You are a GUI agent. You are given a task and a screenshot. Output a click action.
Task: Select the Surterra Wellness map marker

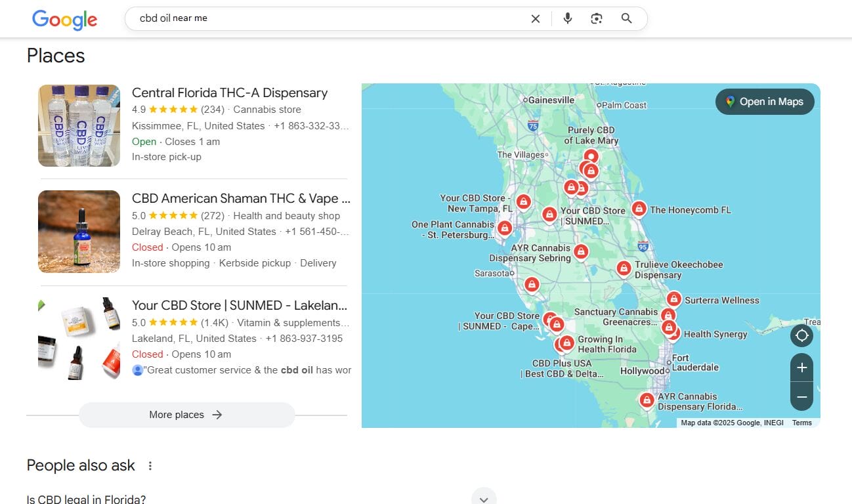[x=673, y=299]
